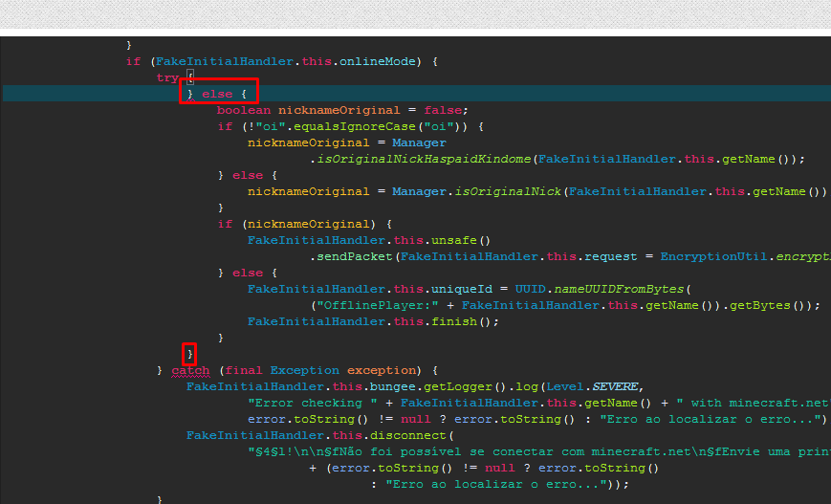Click the 'if (nicknameOriginal)' condition variable
The image size is (831, 504).
309,224
